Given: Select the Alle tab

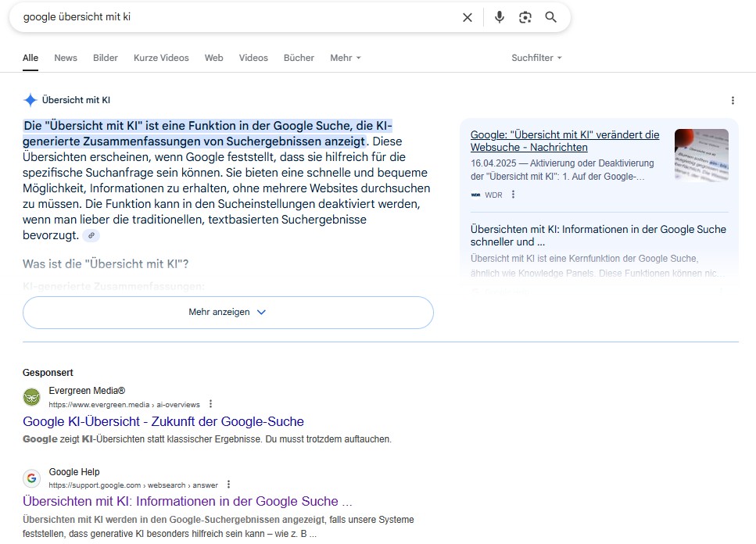Looking at the screenshot, I should click(30, 58).
